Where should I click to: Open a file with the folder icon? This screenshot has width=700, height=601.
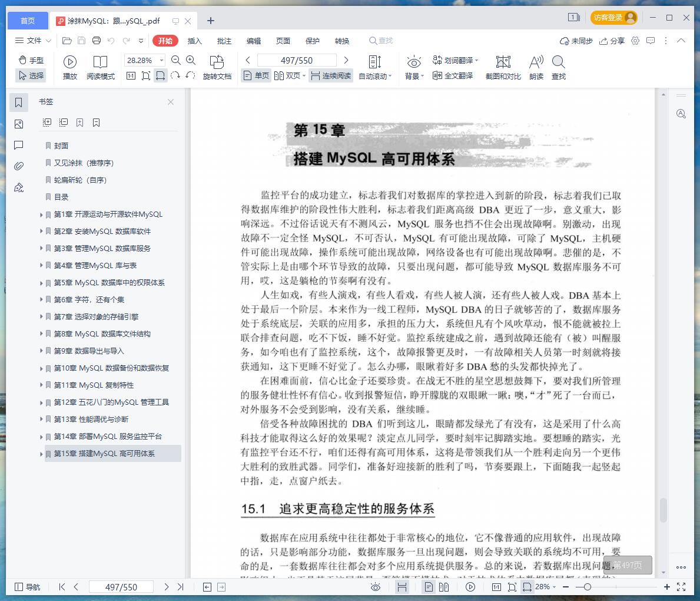coord(67,41)
